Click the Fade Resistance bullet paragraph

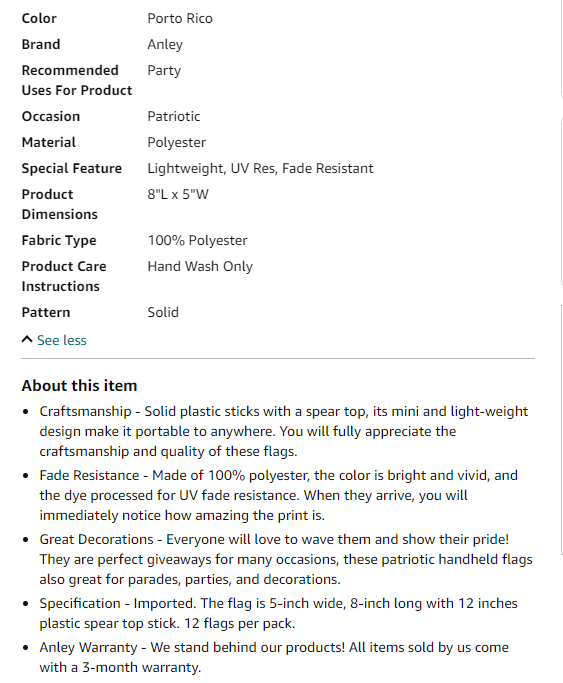(278, 495)
